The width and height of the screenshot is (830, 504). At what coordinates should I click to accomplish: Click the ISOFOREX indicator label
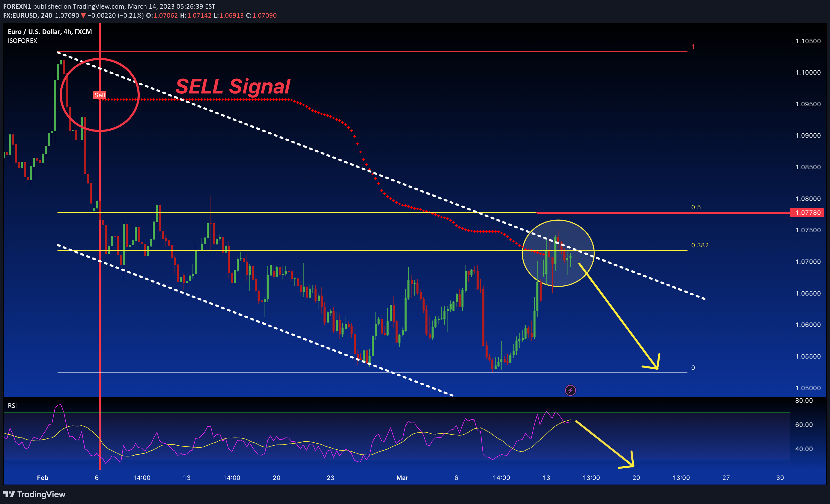click(x=23, y=41)
